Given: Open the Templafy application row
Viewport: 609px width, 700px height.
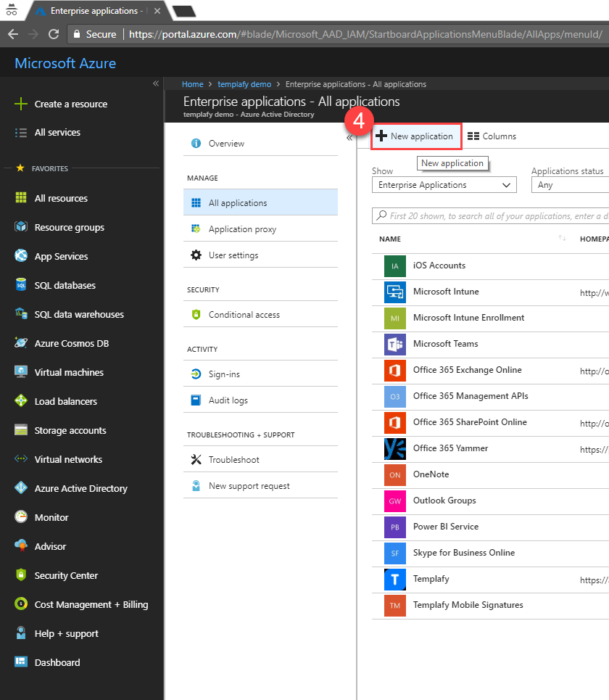Looking at the screenshot, I should tap(490, 580).
